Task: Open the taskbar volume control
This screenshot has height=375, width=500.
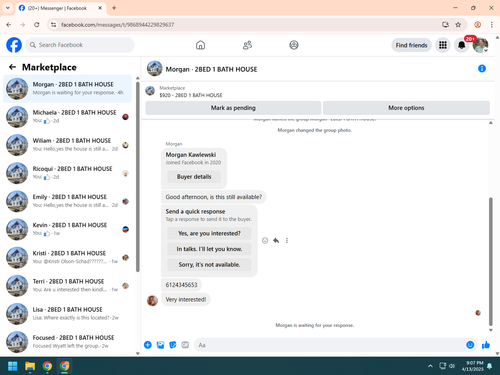Action: click(x=452, y=366)
